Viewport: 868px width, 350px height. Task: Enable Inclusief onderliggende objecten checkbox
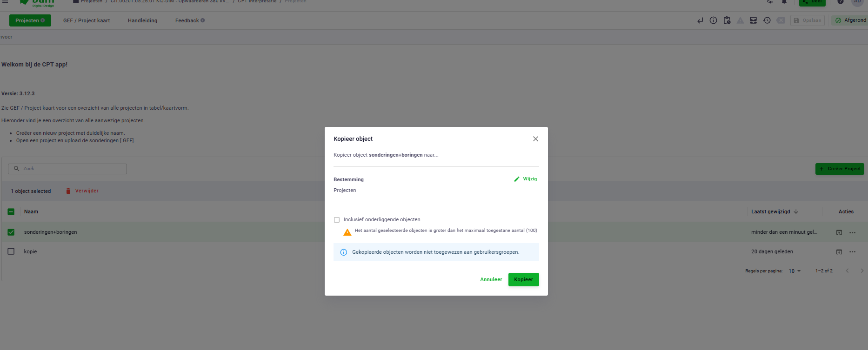tap(337, 220)
